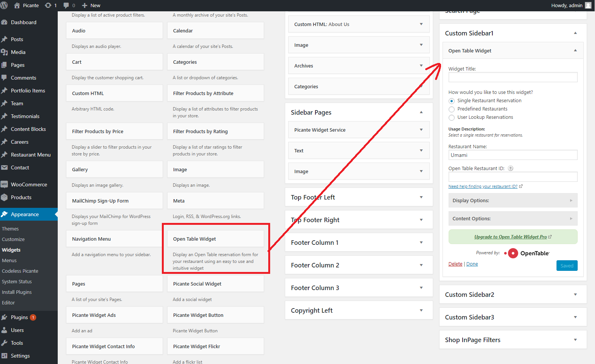
Task: Click the Contact envelope icon
Action: (4, 167)
